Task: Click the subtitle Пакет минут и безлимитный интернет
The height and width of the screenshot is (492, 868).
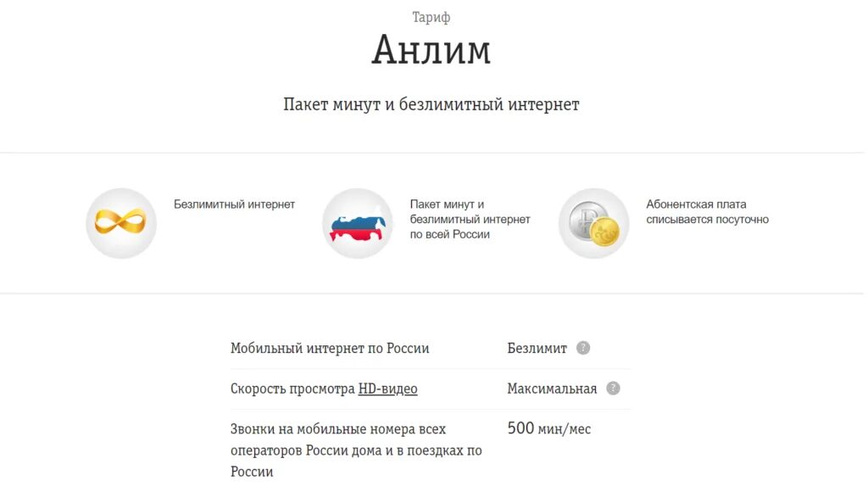Action: (x=431, y=104)
